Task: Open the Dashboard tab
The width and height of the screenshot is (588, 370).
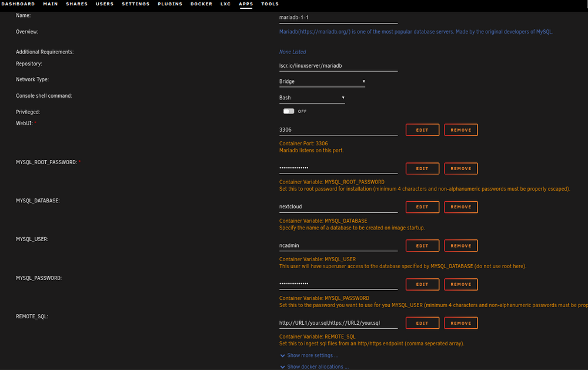Action: click(x=18, y=4)
